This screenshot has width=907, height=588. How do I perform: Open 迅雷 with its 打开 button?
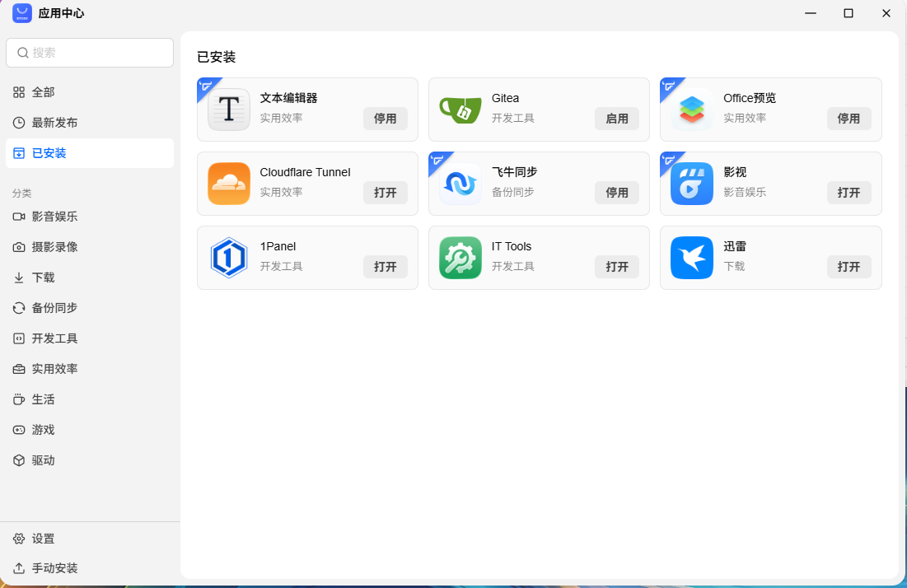point(849,267)
